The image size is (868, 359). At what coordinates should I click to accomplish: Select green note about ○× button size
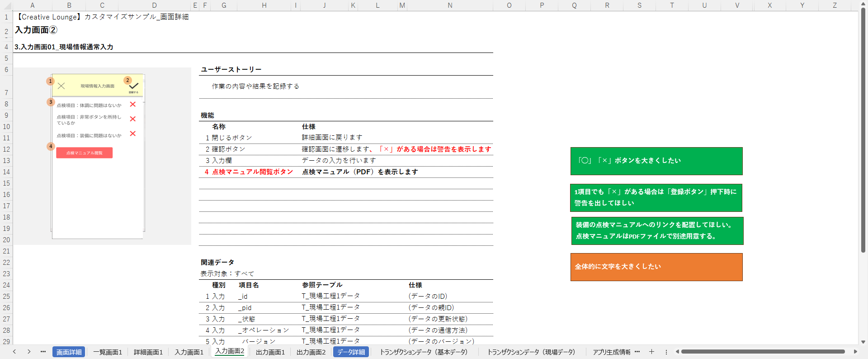656,161
